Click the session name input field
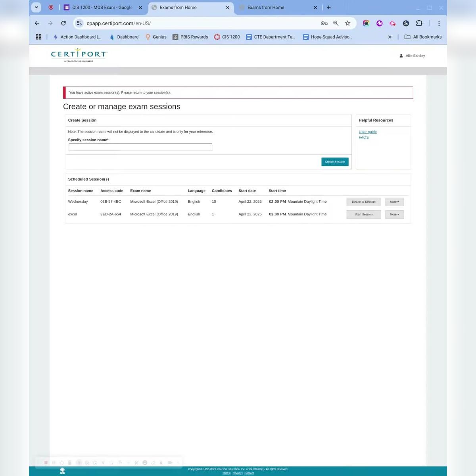This screenshot has width=476, height=476. click(x=140, y=147)
